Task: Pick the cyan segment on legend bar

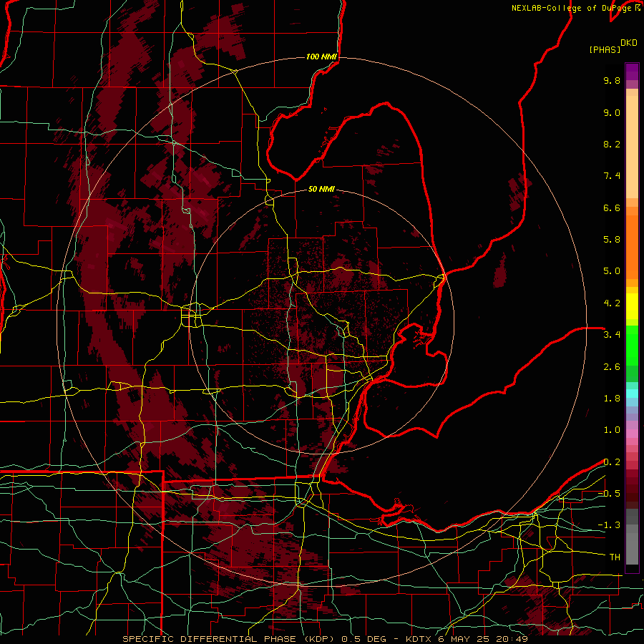Action: click(632, 394)
